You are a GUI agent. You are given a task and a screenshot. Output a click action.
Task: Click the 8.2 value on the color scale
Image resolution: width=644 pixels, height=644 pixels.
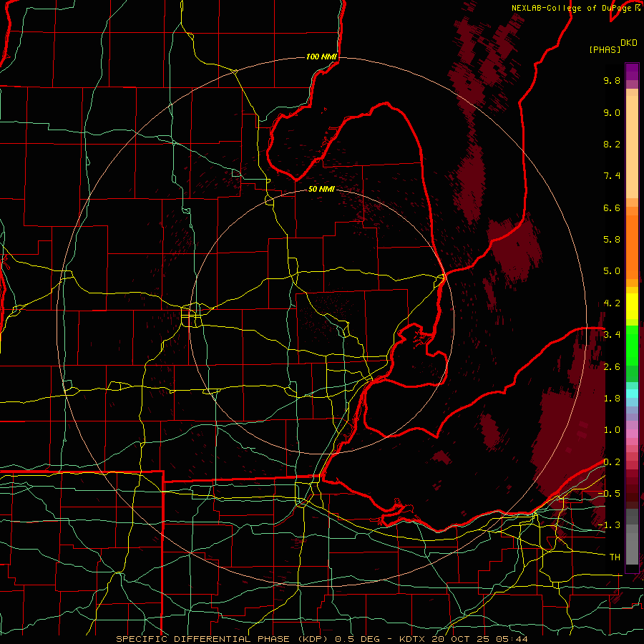click(x=612, y=144)
